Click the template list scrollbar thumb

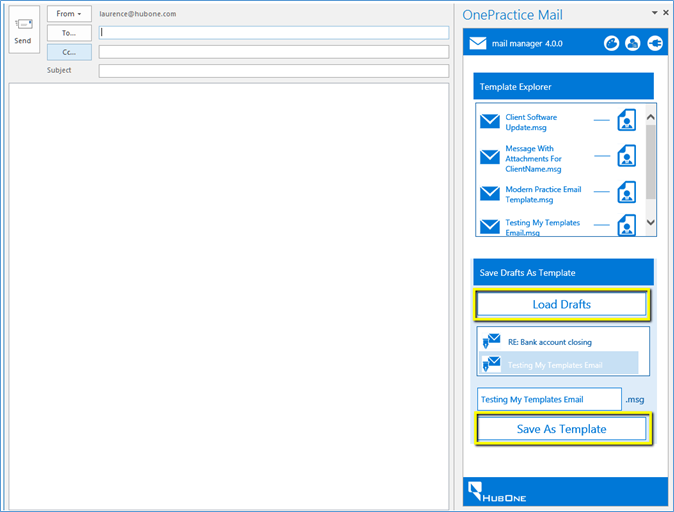651,162
